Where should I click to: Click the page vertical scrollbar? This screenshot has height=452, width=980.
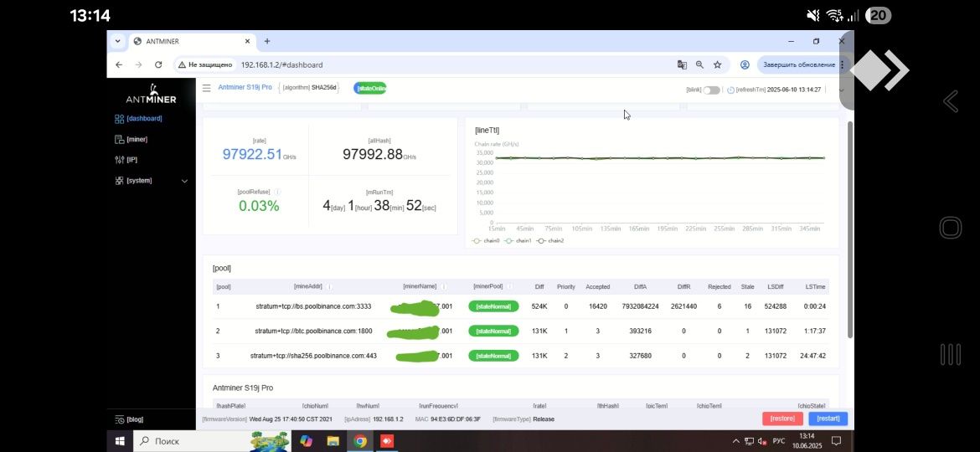(x=849, y=229)
